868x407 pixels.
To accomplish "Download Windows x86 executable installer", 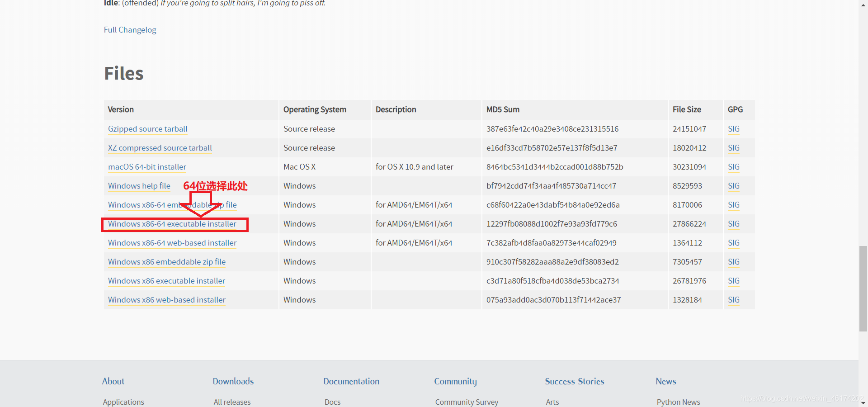I will 166,281.
